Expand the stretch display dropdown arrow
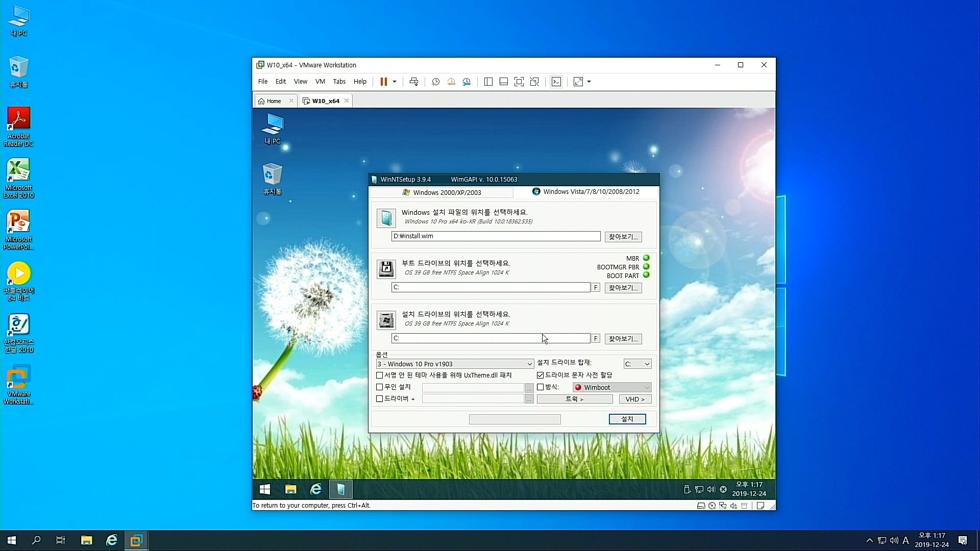 pos(589,82)
